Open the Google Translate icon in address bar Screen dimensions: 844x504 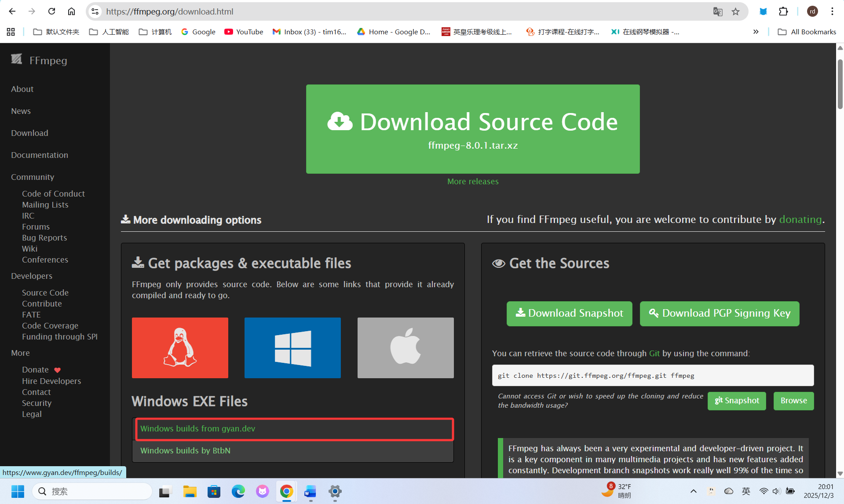pos(718,11)
